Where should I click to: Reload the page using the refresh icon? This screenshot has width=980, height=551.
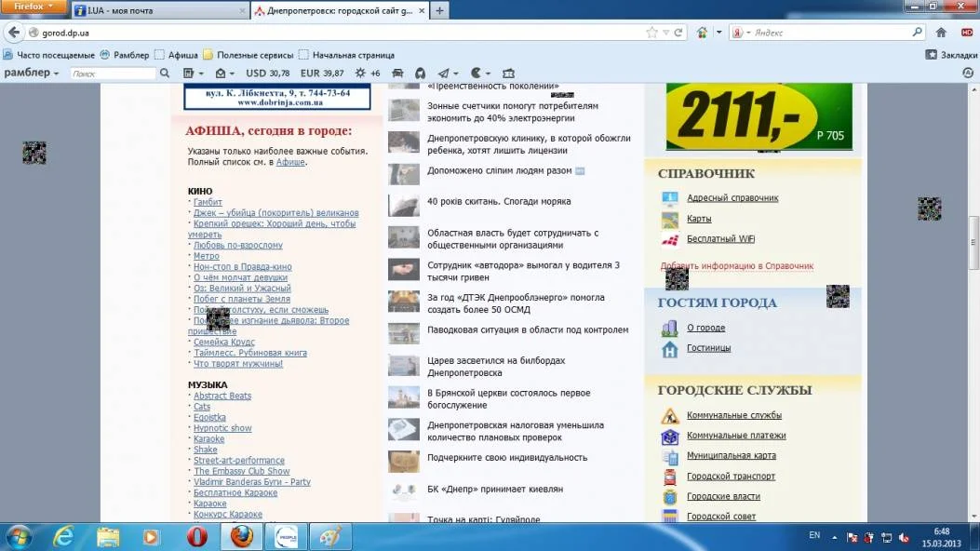678,33
